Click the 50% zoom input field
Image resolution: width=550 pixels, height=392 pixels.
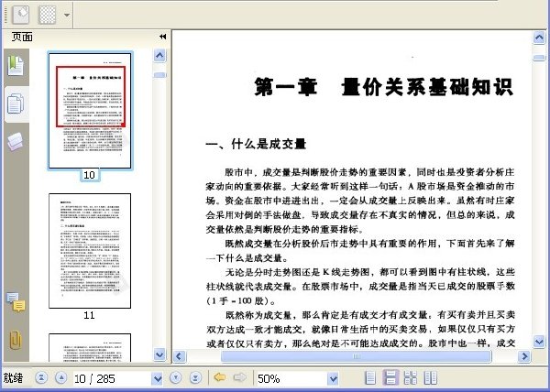291,378
